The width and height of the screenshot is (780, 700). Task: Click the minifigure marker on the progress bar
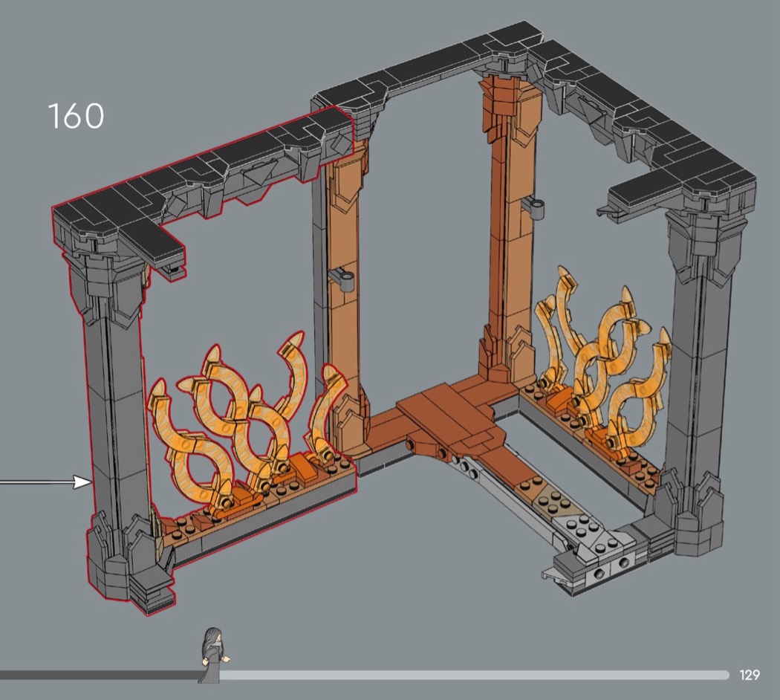pyautogui.click(x=214, y=654)
